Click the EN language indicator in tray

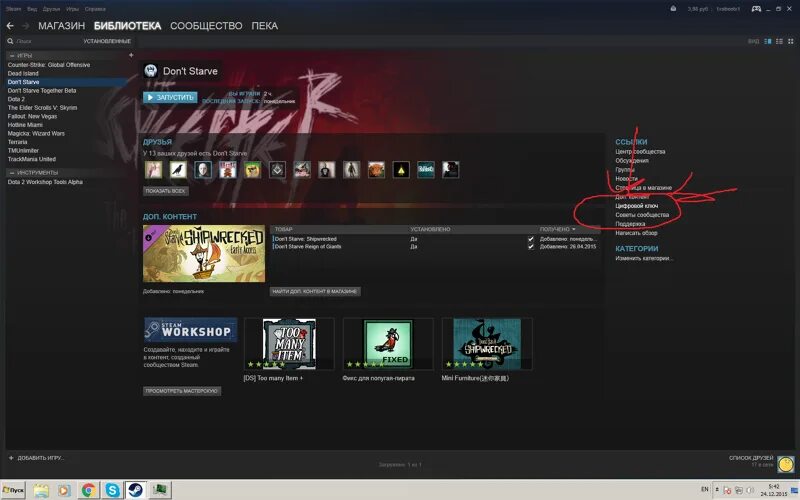click(x=705, y=489)
